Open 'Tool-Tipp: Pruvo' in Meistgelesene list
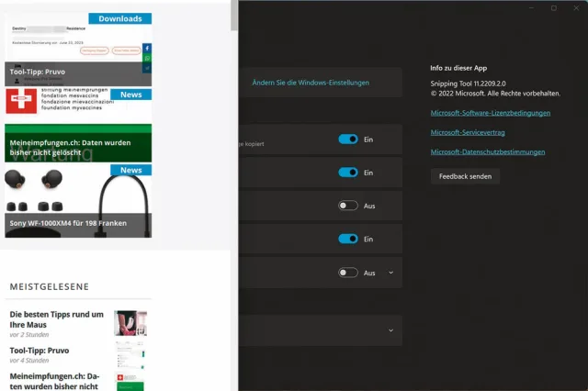 click(40, 351)
